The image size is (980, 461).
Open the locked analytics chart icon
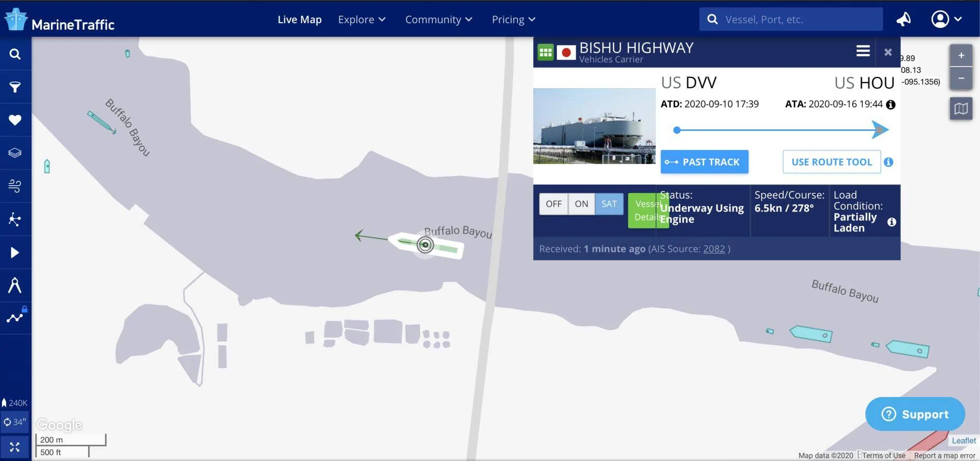pyautogui.click(x=15, y=318)
